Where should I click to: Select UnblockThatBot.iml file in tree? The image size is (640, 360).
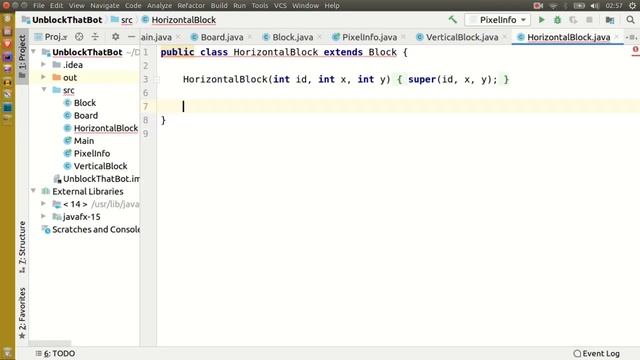(101, 179)
